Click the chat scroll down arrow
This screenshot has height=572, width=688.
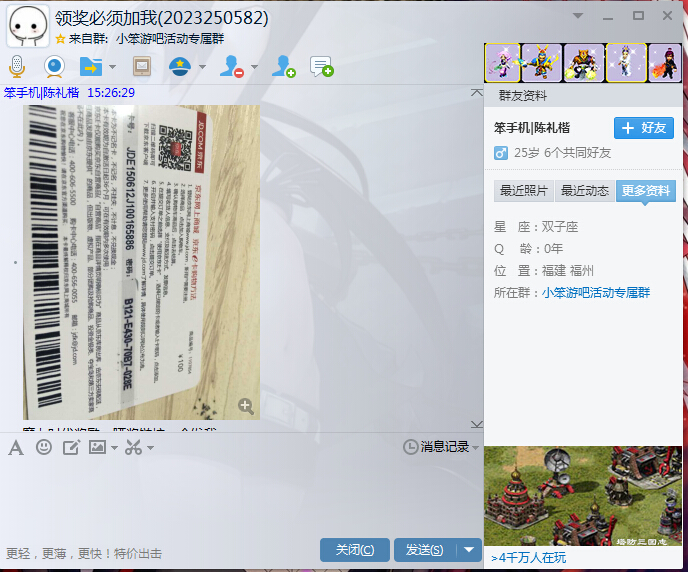pyautogui.click(x=477, y=424)
